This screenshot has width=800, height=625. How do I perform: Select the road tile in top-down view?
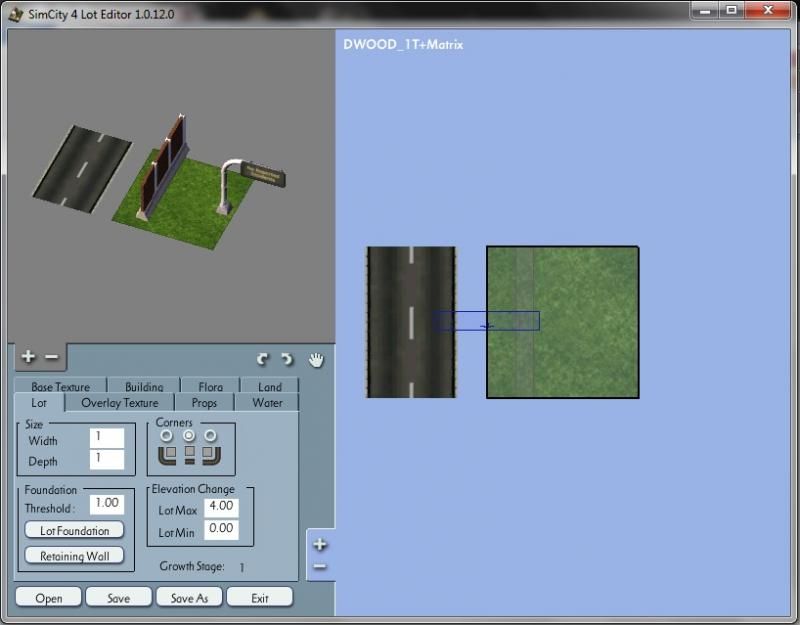click(x=411, y=322)
